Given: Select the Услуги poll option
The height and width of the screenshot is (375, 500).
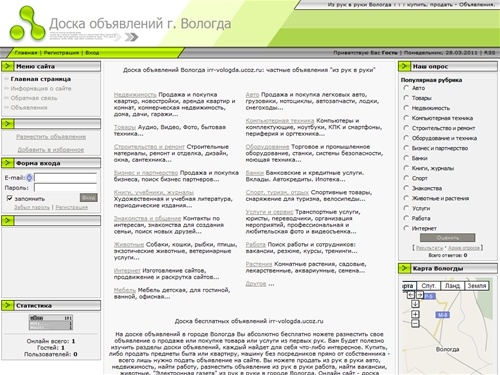Looking at the screenshot, I should pos(406,208).
